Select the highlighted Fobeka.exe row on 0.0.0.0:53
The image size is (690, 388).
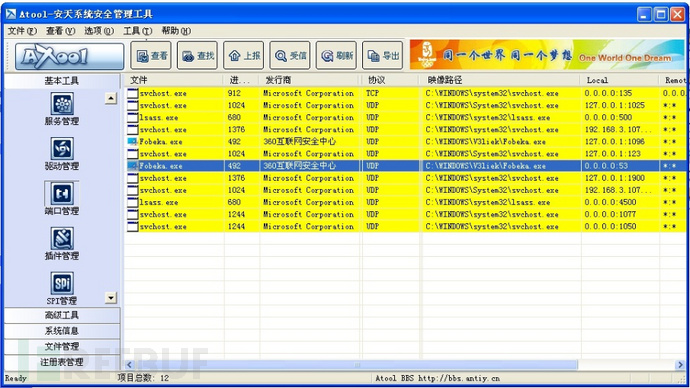tap(405, 166)
